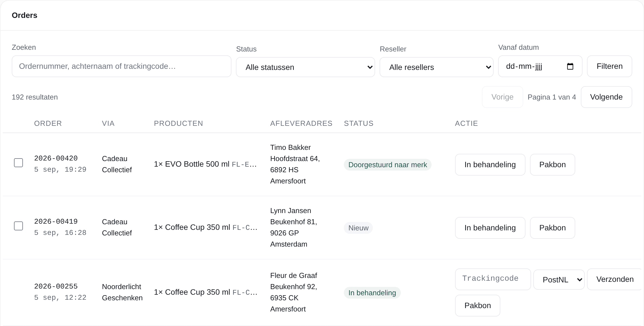Tick the checkbox for order 2026-00419
This screenshot has width=644, height=326.
coord(18,226)
